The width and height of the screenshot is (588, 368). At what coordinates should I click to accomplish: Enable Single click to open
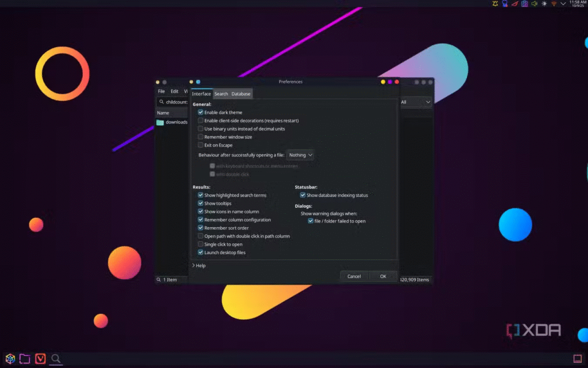200,244
